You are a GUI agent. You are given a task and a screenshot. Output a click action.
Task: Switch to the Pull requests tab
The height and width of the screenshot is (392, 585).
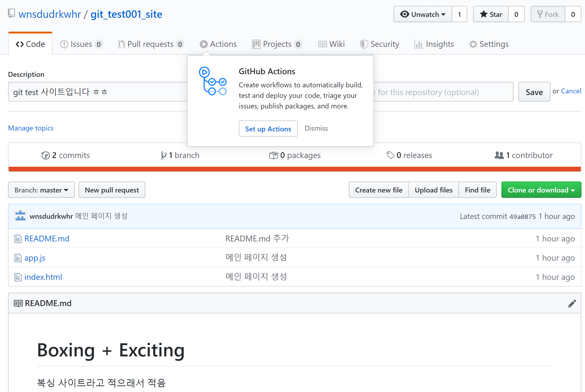[x=151, y=44]
